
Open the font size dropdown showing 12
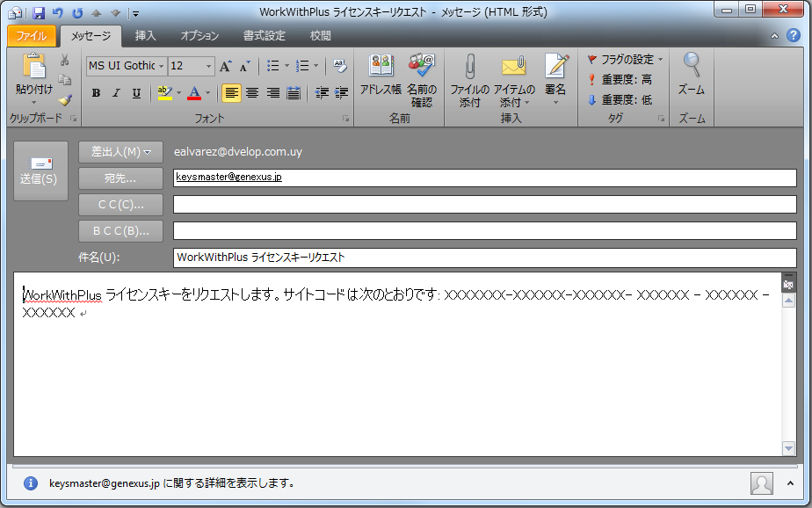pos(209,66)
